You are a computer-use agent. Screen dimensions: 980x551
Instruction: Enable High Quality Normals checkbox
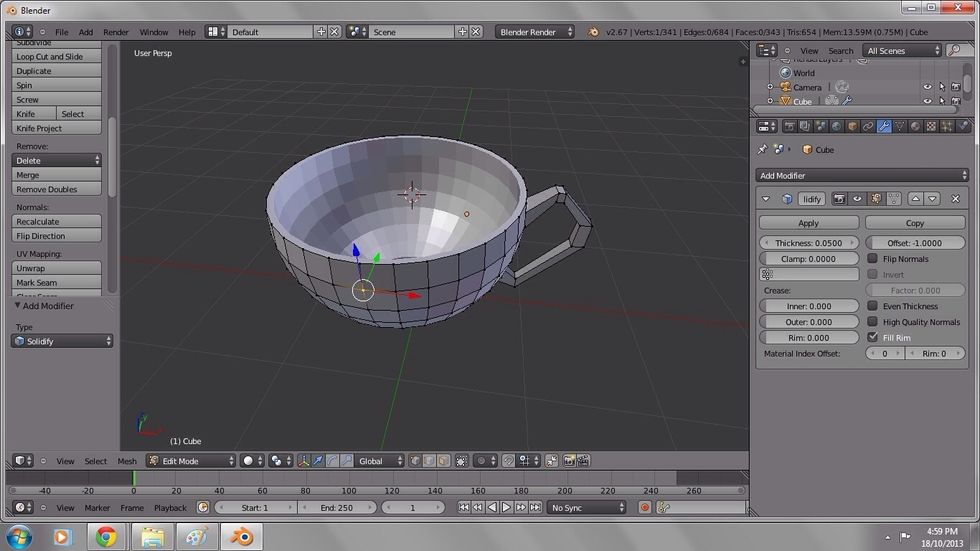click(x=872, y=321)
